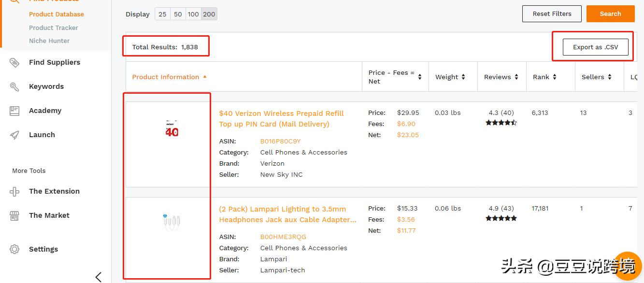644x283 pixels.
Task: Collapse sidebar with the left chevron
Action: click(x=99, y=277)
